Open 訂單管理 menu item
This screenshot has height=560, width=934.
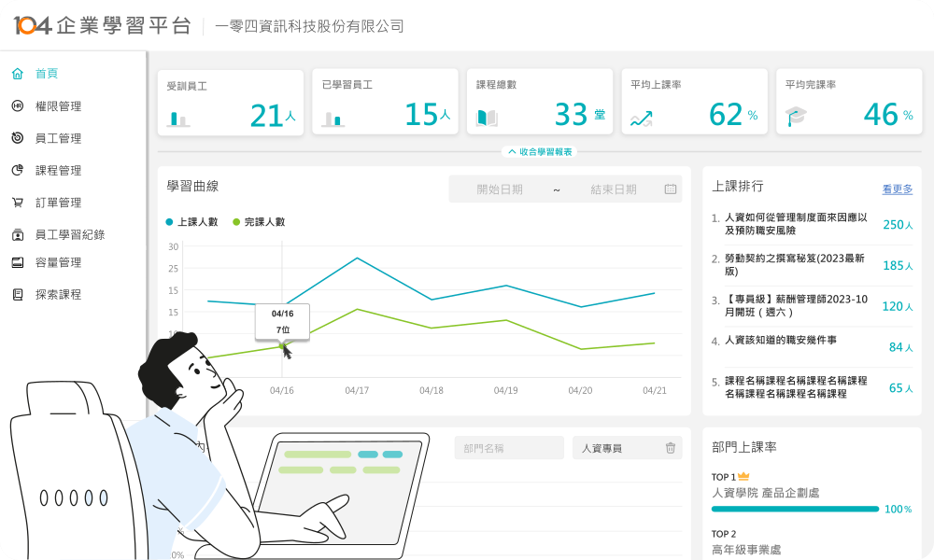[58, 203]
